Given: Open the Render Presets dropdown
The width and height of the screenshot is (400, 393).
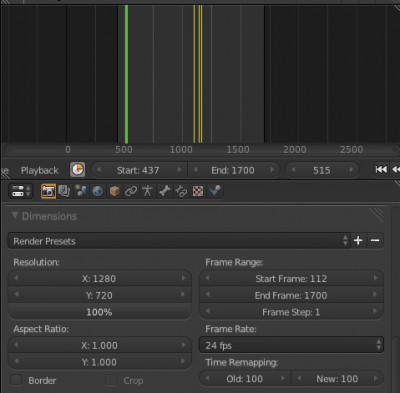Looking at the screenshot, I should pos(179,241).
